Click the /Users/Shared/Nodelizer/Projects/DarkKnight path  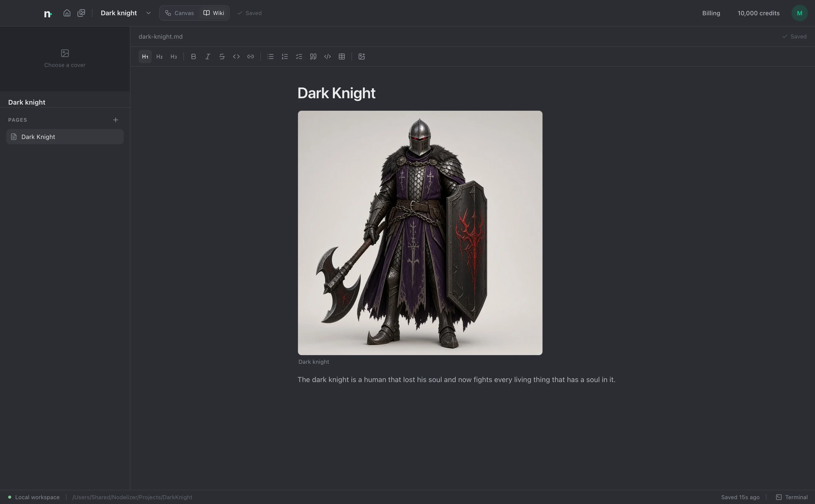[132, 497]
